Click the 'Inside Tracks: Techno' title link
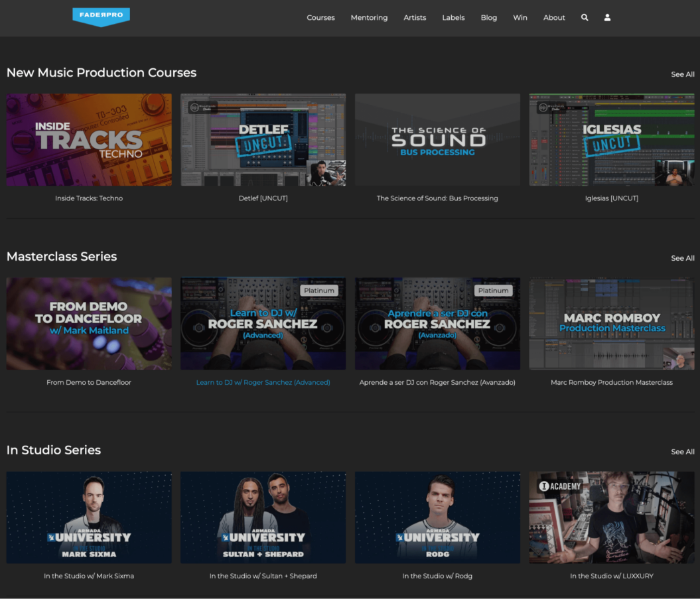Image resolution: width=700 pixels, height=599 pixels. [x=89, y=198]
